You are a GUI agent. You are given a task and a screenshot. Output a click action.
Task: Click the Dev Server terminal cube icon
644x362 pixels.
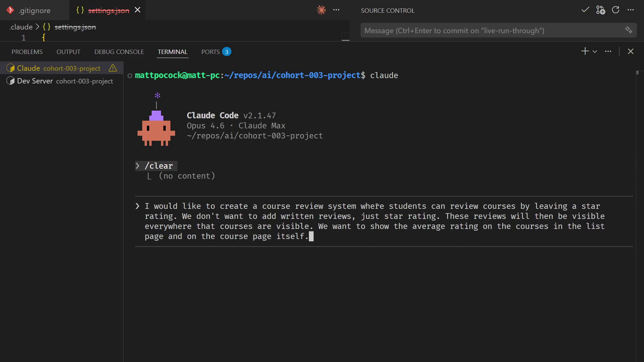10,81
